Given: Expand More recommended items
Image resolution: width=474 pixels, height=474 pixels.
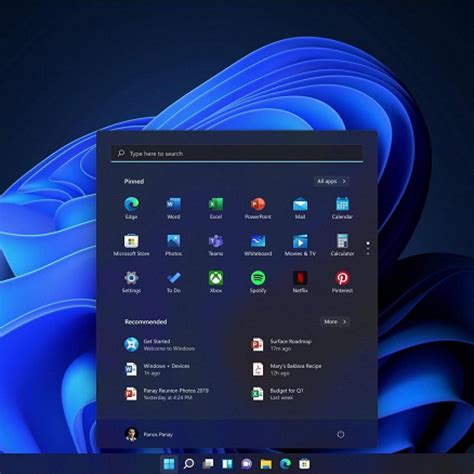Looking at the screenshot, I should 335,322.
